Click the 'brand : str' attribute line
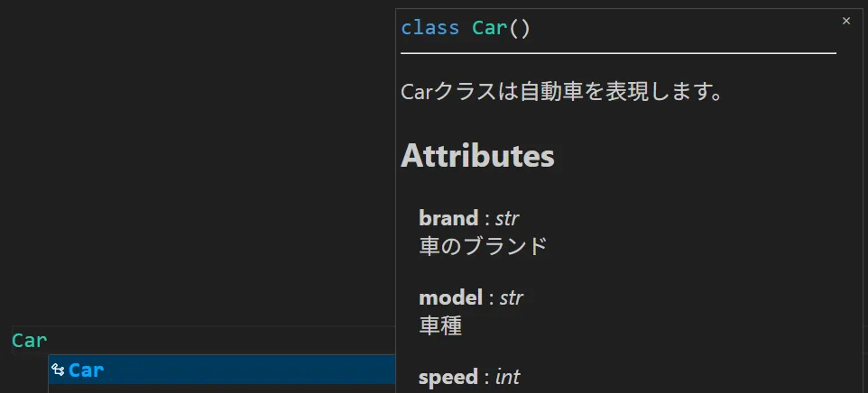Image resolution: width=868 pixels, height=393 pixels. (469, 218)
